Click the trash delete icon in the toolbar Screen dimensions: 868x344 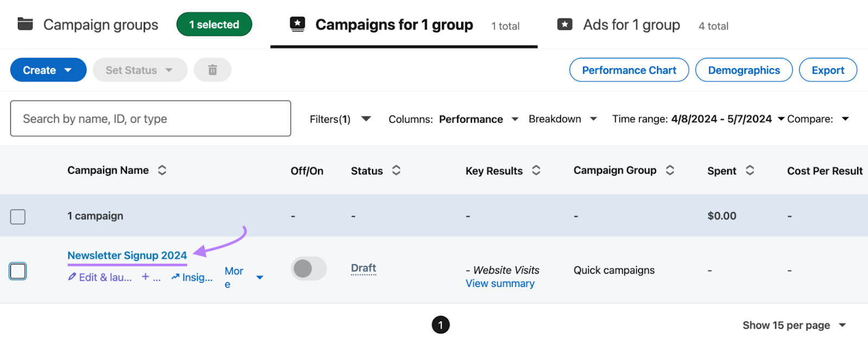212,69
